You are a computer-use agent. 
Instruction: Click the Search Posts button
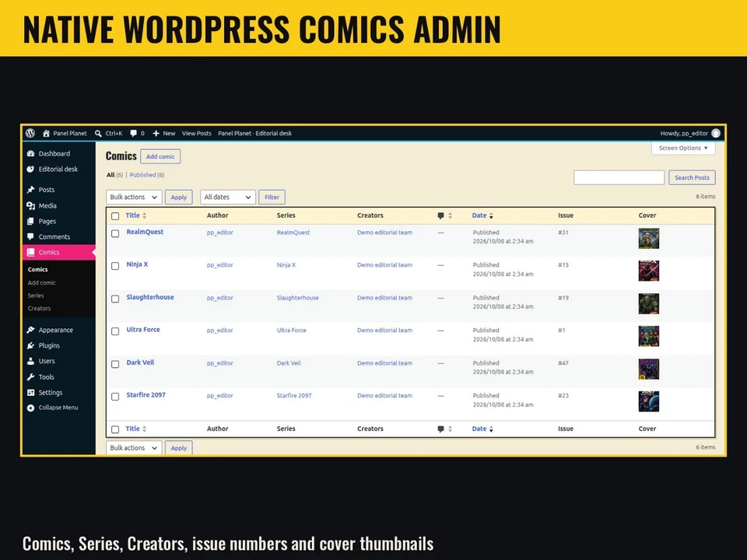click(x=692, y=177)
